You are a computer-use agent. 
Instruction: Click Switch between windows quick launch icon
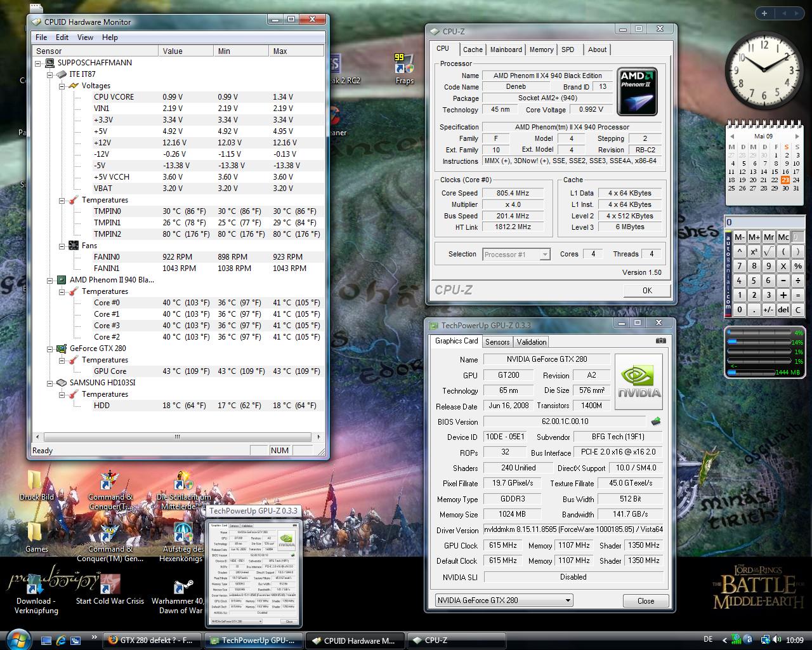75,640
